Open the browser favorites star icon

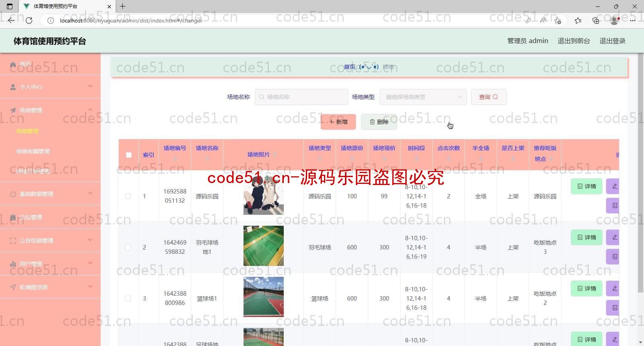point(578,21)
